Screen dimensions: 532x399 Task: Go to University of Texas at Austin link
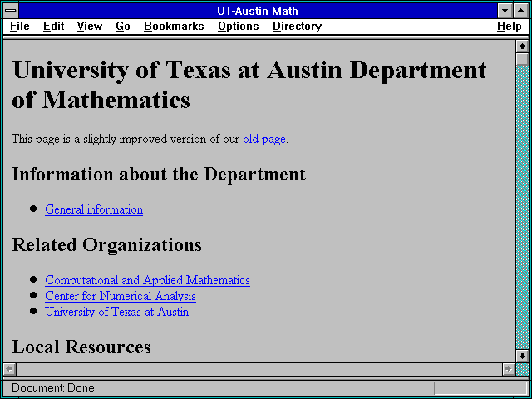116,313
